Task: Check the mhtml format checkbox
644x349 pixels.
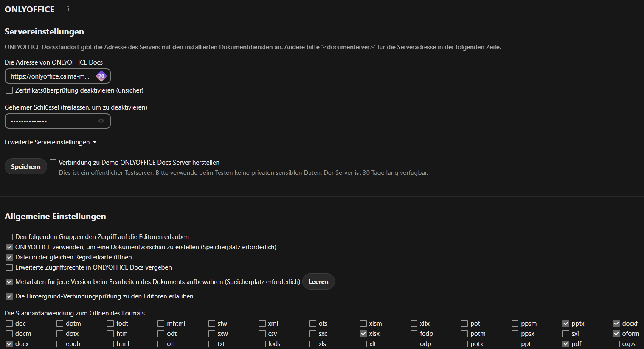Action: click(x=161, y=324)
